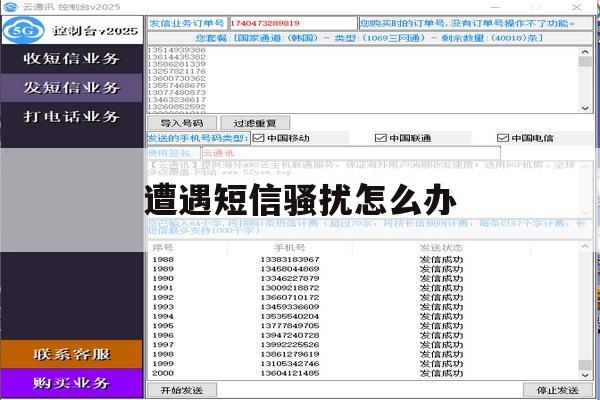Select row 1998 in results table
This screenshot has width=600, height=400.
(364, 354)
